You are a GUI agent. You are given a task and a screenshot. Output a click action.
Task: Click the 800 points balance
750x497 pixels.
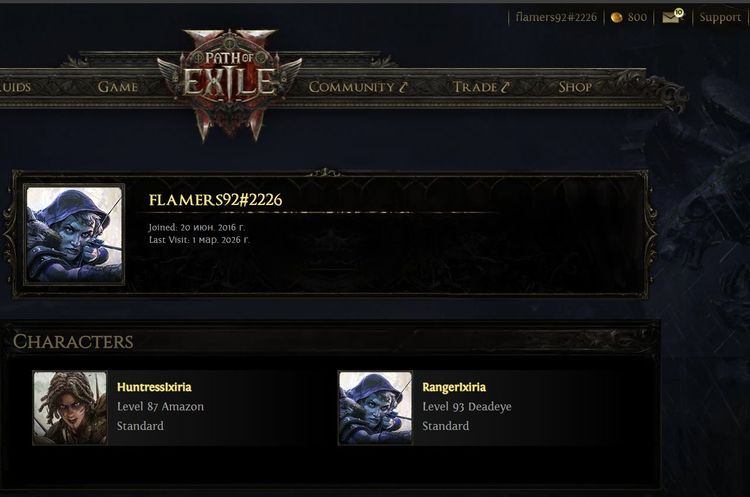[637, 17]
